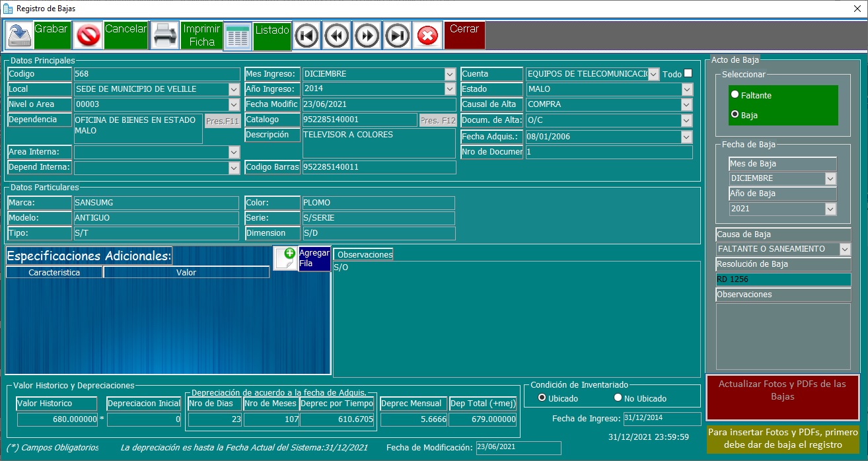Open the Fecha Adquis. dropdown
The width and height of the screenshot is (868, 461).
pos(687,137)
